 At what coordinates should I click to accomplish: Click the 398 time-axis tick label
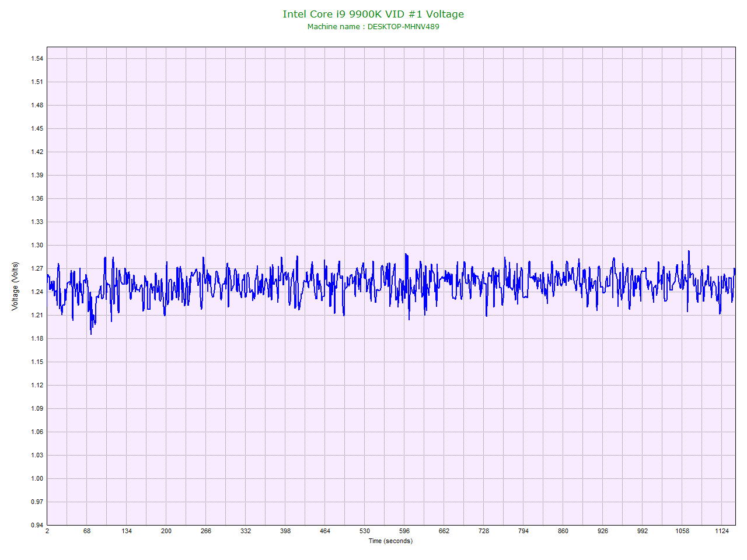click(285, 531)
